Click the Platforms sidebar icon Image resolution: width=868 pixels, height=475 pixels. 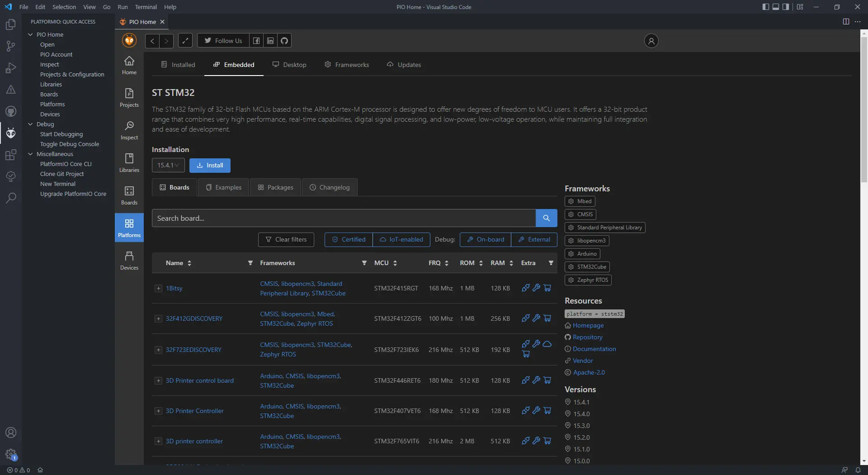[129, 228]
